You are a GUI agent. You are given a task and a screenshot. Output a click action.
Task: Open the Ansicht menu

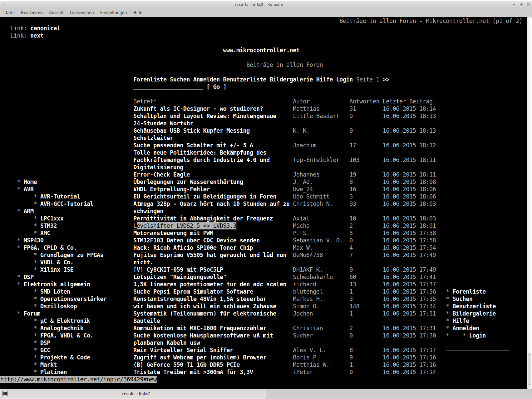click(56, 12)
